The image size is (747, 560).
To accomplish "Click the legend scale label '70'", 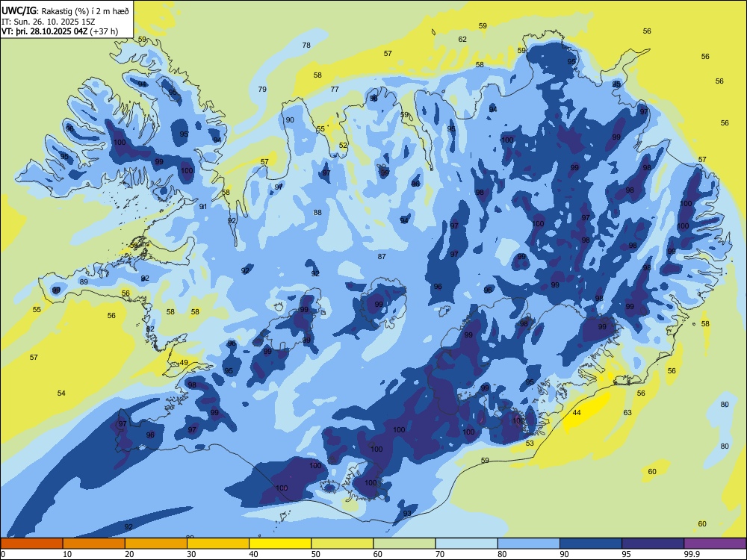I will (440, 554).
